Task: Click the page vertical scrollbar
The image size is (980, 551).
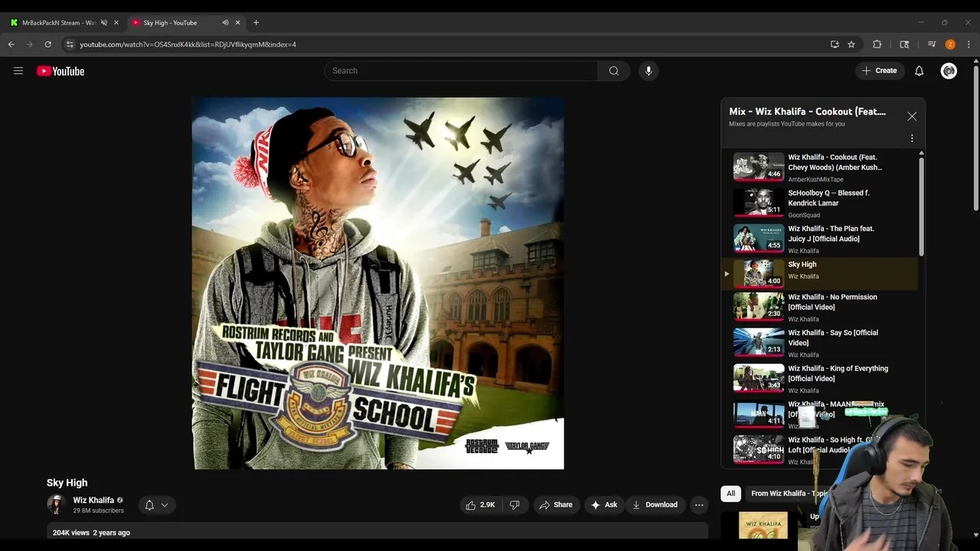Action: coord(976,138)
